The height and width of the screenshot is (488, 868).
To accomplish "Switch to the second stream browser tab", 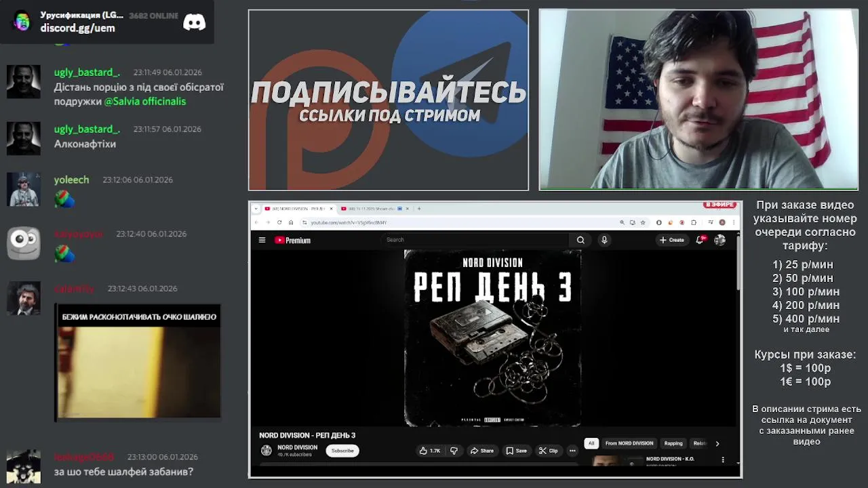I will pyautogui.click(x=374, y=209).
